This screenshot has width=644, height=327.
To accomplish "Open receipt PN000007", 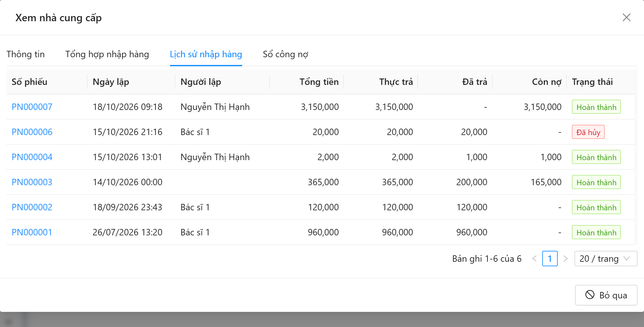I will coord(32,107).
